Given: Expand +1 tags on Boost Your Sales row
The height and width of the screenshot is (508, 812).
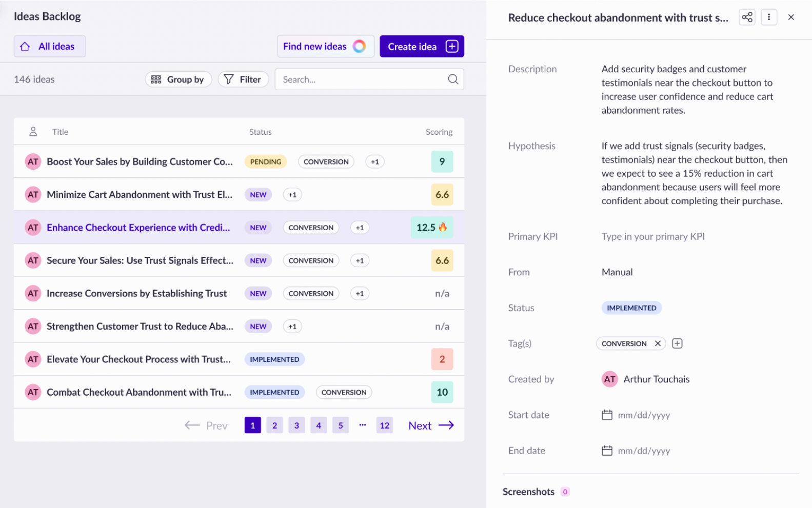Looking at the screenshot, I should 375,162.
